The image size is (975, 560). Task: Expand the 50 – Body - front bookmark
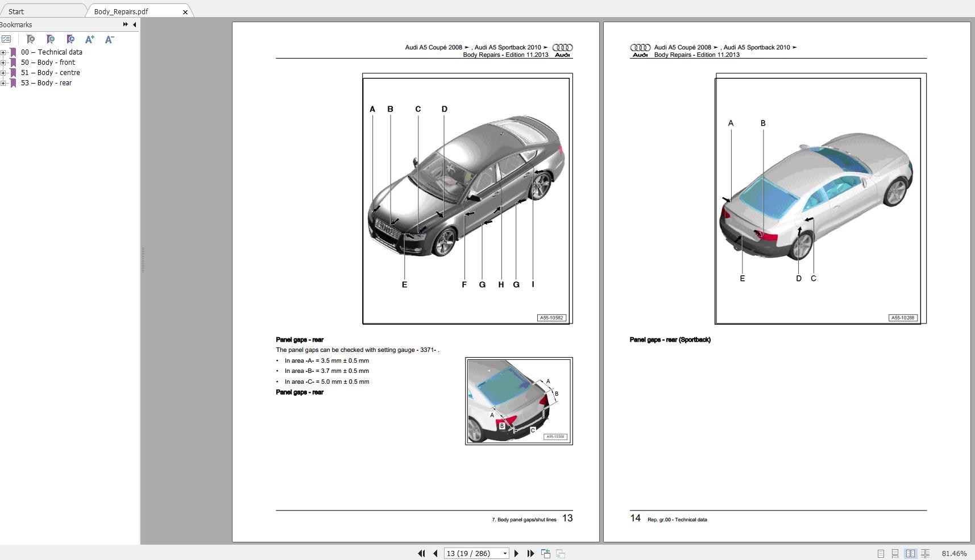click(3, 63)
